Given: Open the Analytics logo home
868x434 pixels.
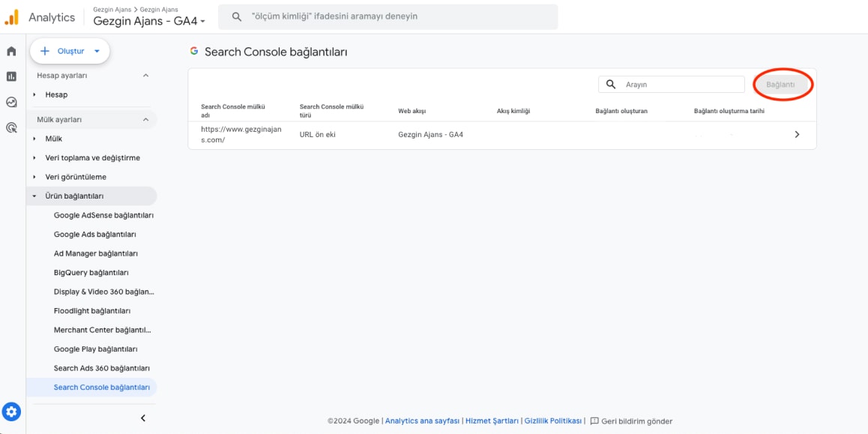Looking at the screenshot, I should click(x=12, y=17).
